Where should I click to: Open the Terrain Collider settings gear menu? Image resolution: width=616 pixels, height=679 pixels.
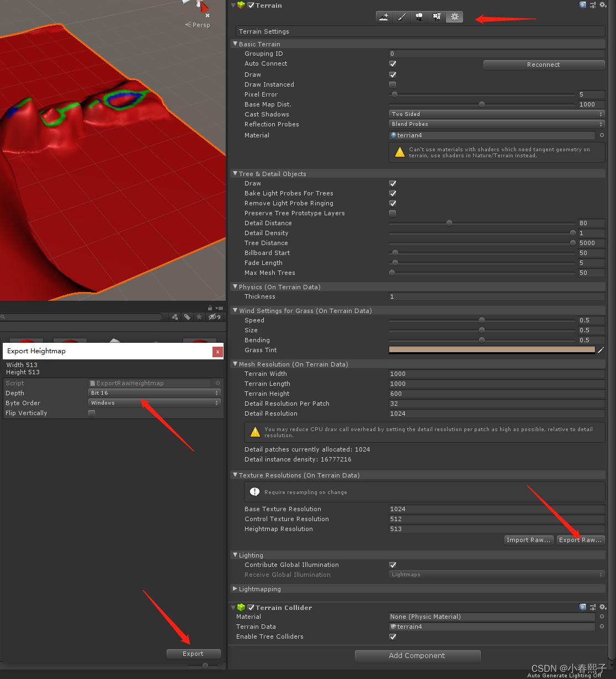[x=603, y=607]
